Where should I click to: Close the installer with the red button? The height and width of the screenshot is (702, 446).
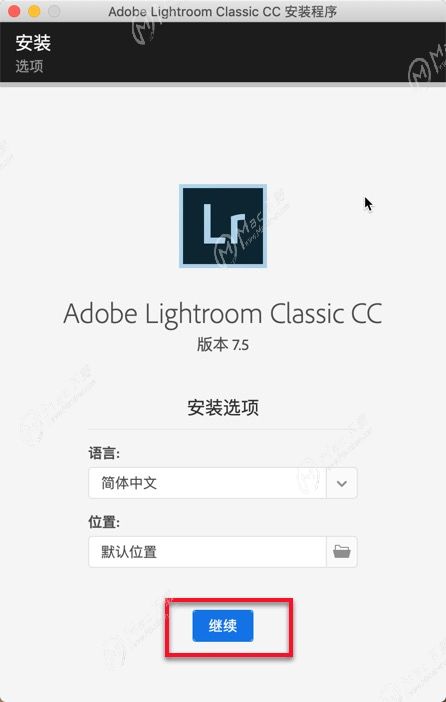pos(15,11)
